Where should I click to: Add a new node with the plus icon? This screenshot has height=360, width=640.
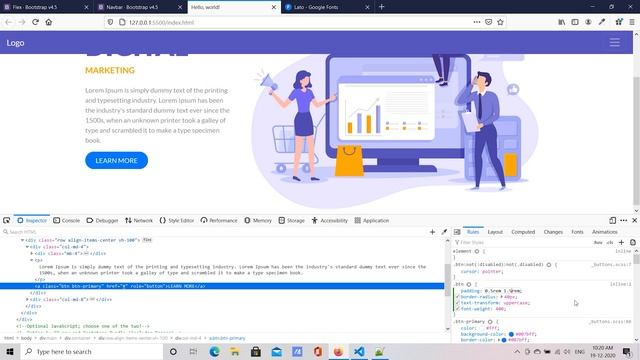tap(432, 232)
